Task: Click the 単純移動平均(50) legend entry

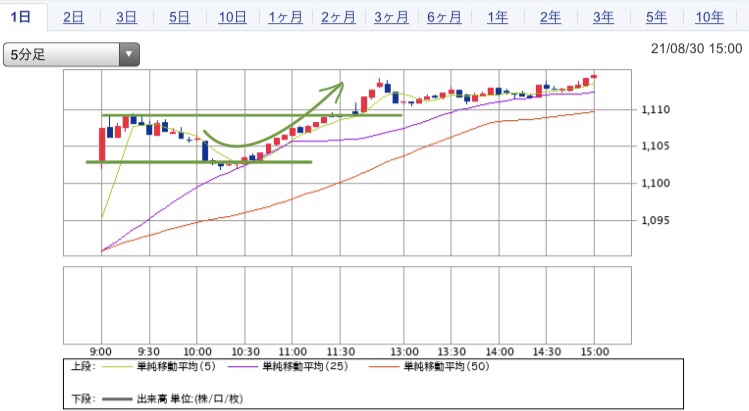Action: pyautogui.click(x=447, y=367)
